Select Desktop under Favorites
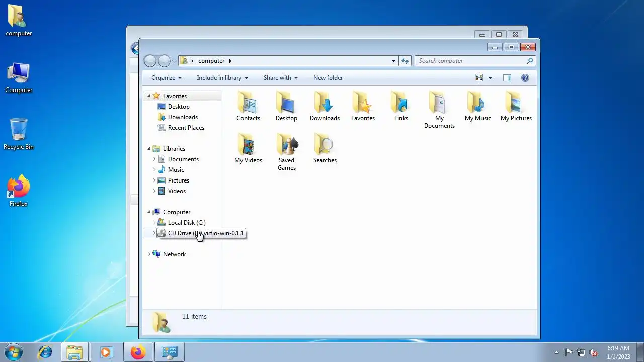Viewport: 644px width, 362px height. (179, 107)
